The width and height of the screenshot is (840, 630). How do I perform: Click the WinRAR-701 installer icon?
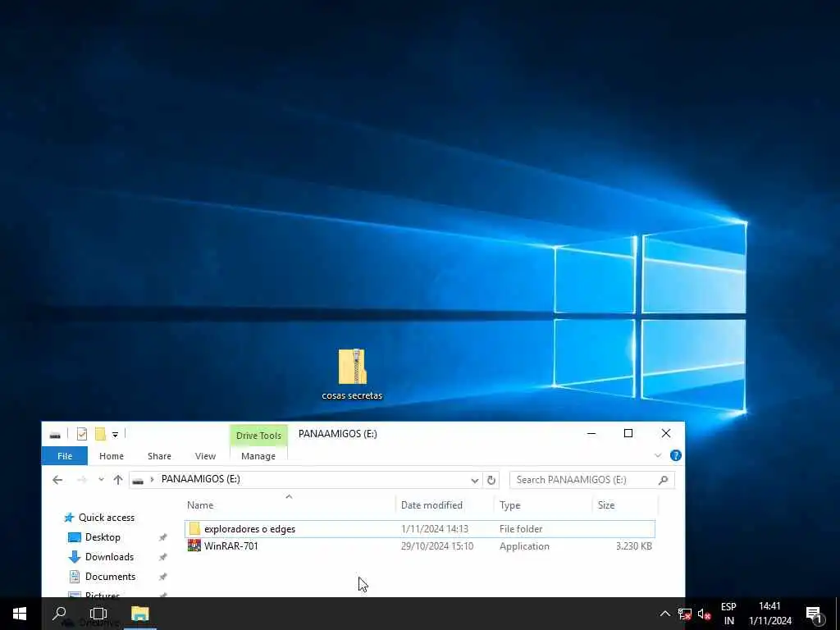coord(194,546)
